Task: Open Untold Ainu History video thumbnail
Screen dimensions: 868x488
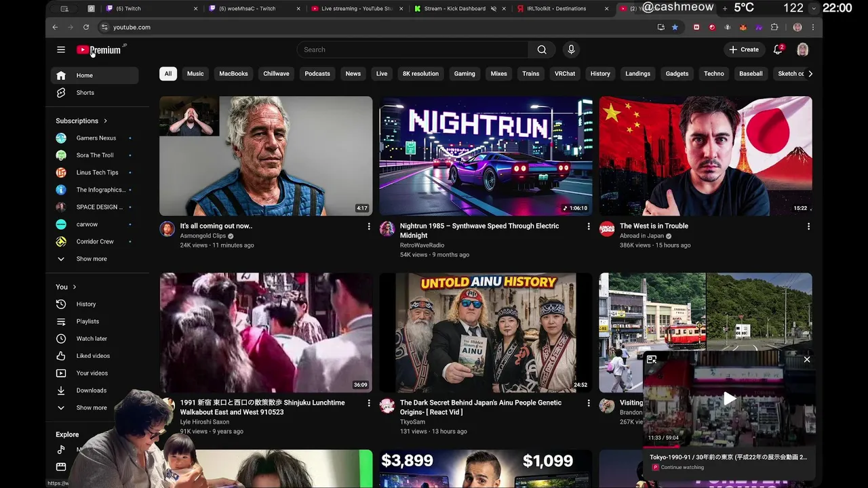Action: coord(486,333)
